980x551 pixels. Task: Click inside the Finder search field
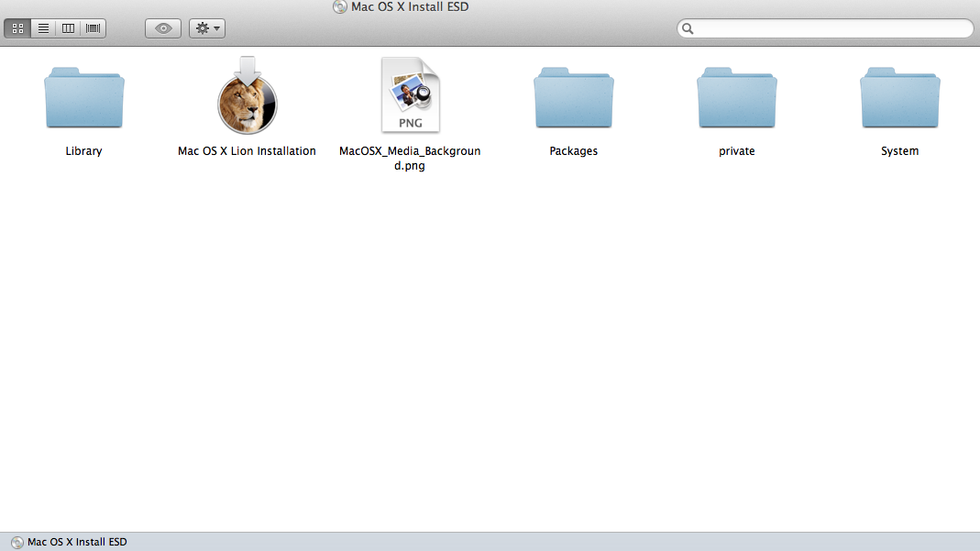click(x=825, y=28)
